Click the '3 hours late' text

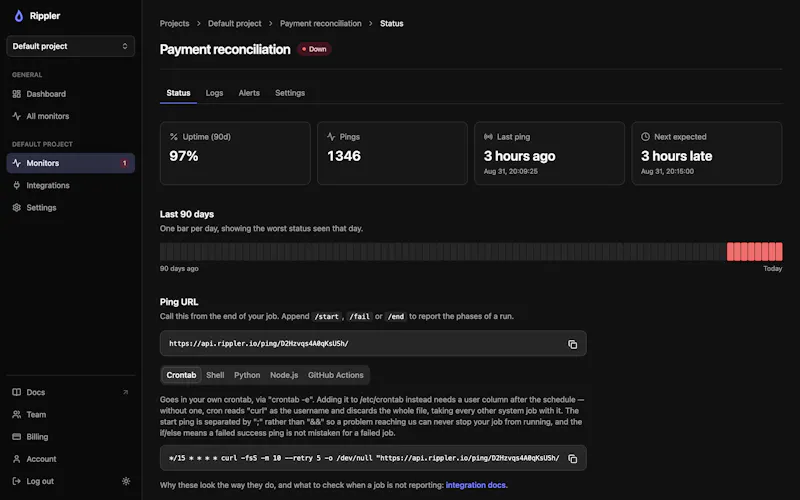tap(677, 156)
